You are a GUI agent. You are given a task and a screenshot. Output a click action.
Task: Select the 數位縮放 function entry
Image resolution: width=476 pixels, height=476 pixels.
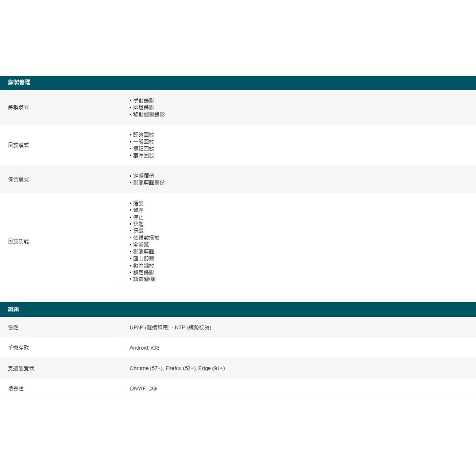pyautogui.click(x=142, y=265)
